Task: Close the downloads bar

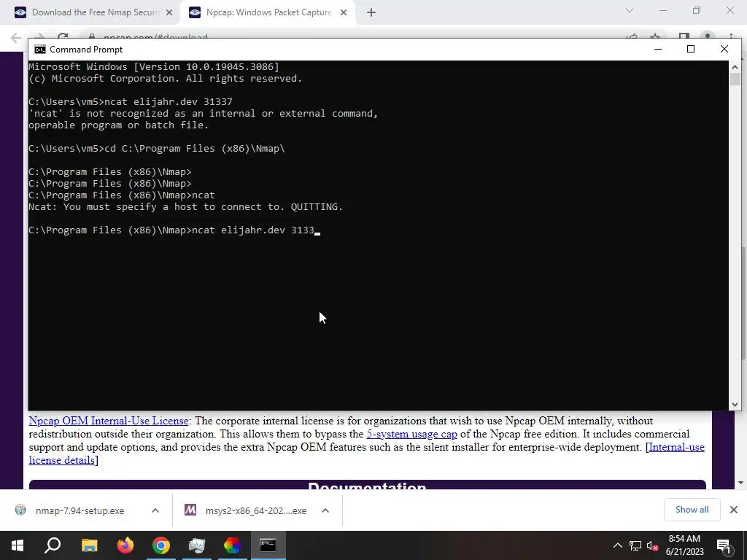Action: coord(734,510)
